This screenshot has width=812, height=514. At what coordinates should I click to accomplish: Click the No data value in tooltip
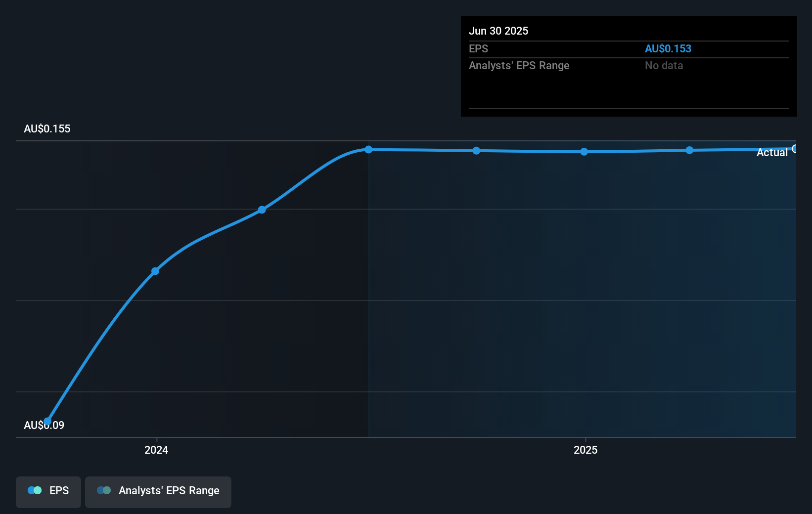pos(664,65)
